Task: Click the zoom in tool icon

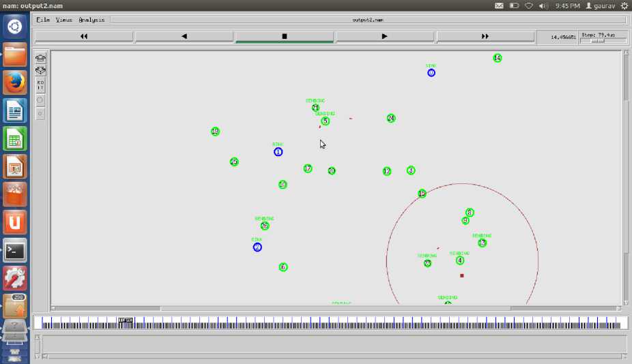Action: 40,58
